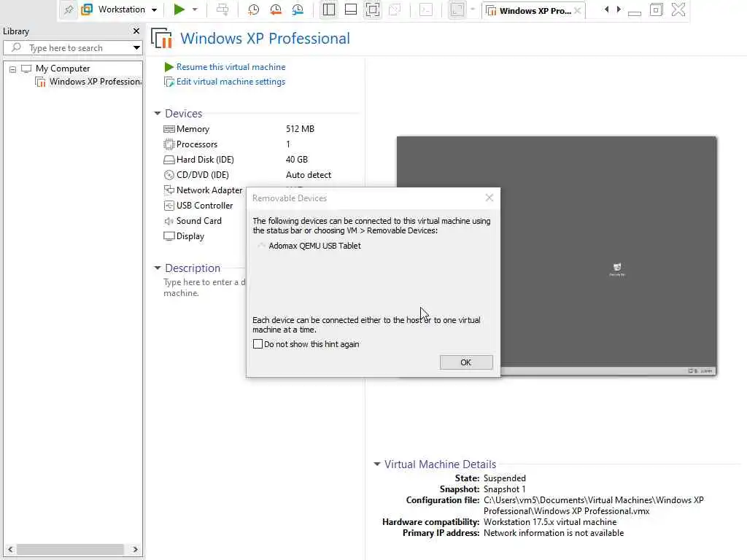This screenshot has height=560, width=747.
Task: Open the Workstation menu
Action: coord(119,9)
